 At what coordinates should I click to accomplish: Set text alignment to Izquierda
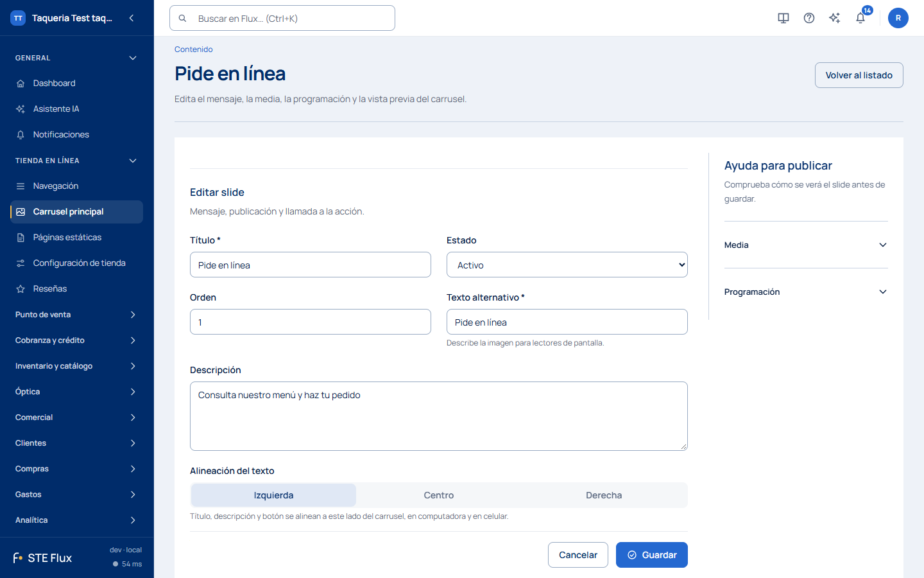click(273, 495)
